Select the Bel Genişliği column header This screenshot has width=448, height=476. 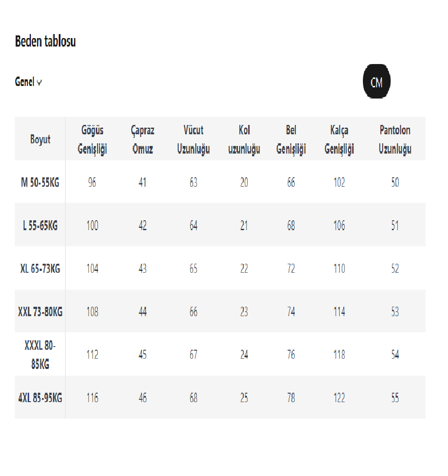tap(291, 139)
